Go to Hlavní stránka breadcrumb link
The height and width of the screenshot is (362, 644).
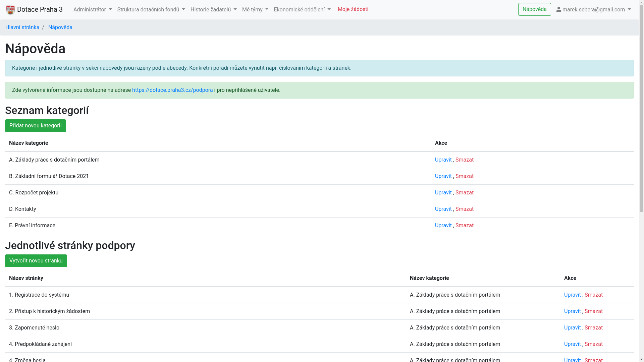pos(22,27)
